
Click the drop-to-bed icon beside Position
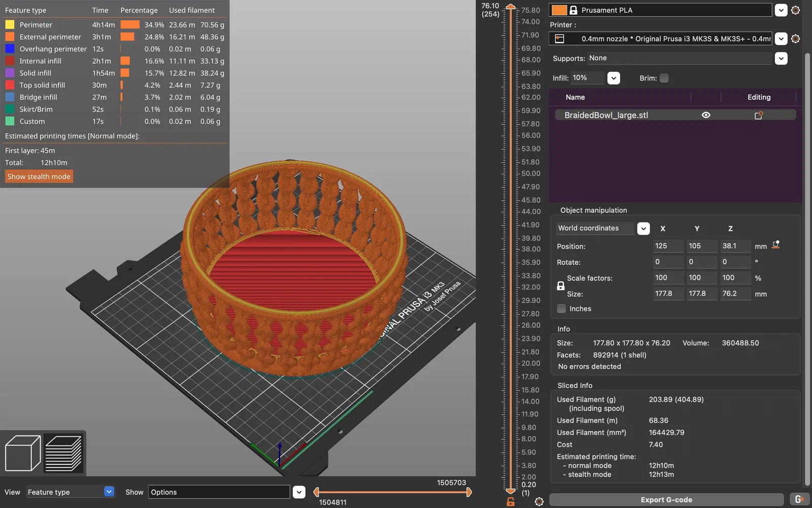775,245
